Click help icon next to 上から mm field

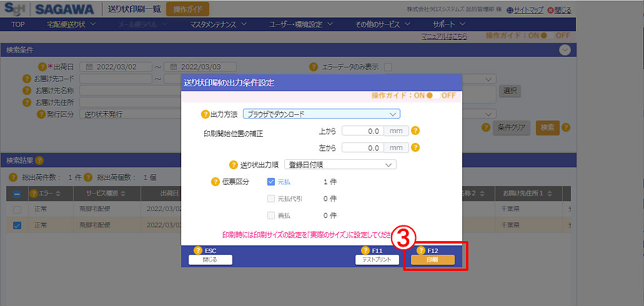pyautogui.click(x=415, y=131)
